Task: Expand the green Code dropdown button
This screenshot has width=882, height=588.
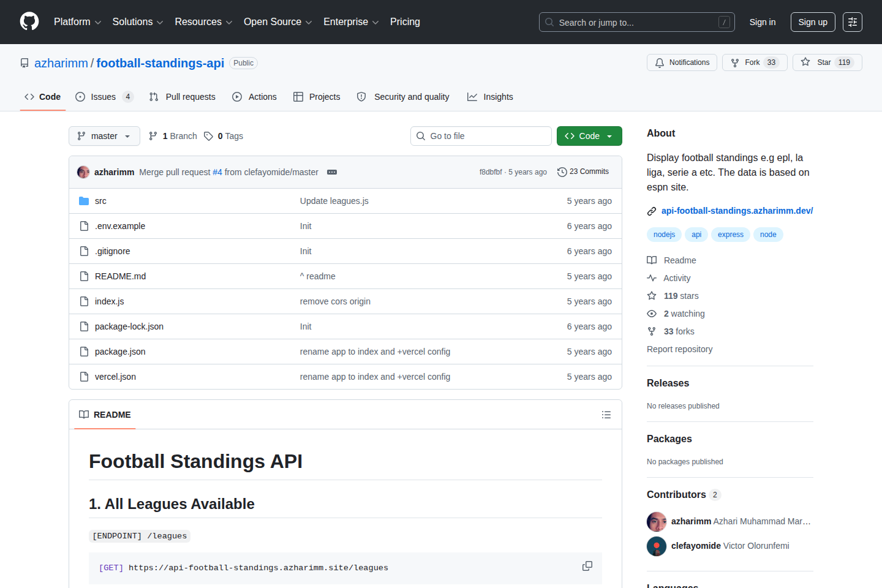Action: (589, 136)
